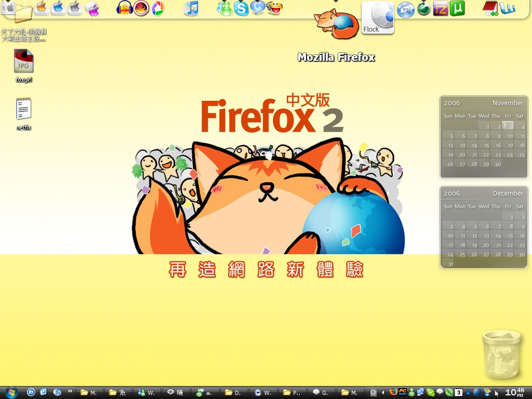Launch iTunes music note icon

(191, 8)
